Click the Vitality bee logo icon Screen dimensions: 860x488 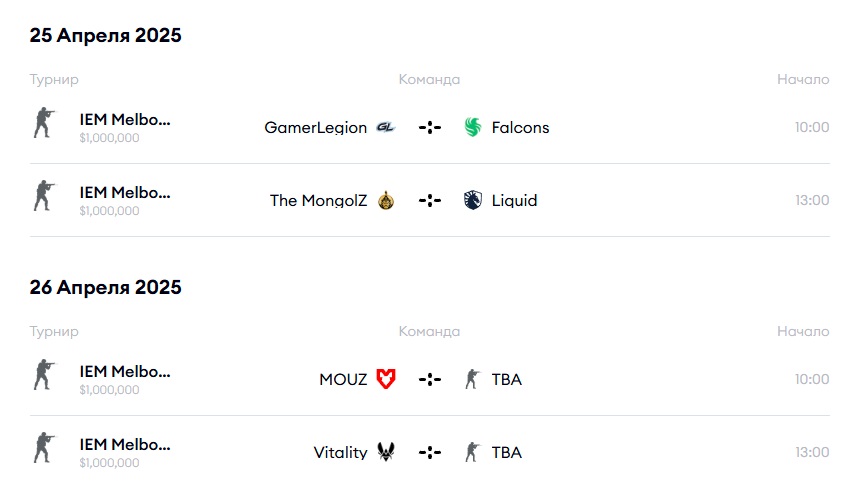tap(386, 452)
